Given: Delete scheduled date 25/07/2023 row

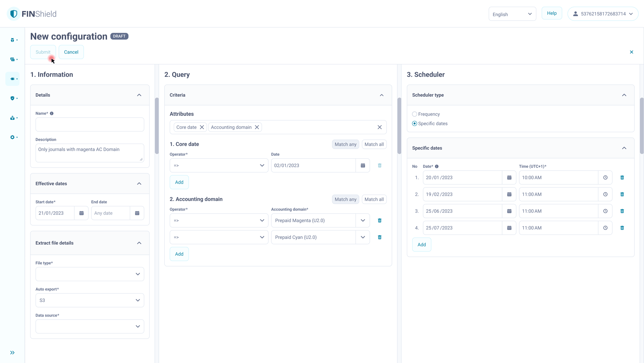Looking at the screenshot, I should (622, 228).
